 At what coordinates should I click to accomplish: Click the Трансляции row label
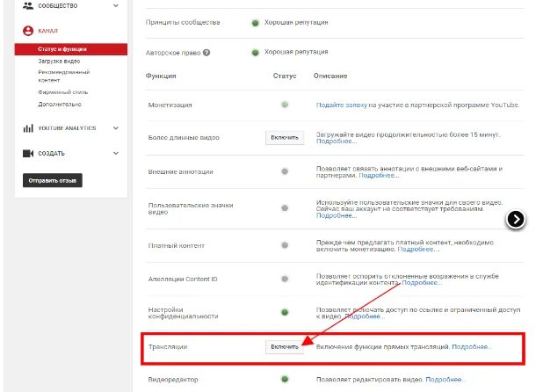pyautogui.click(x=168, y=346)
